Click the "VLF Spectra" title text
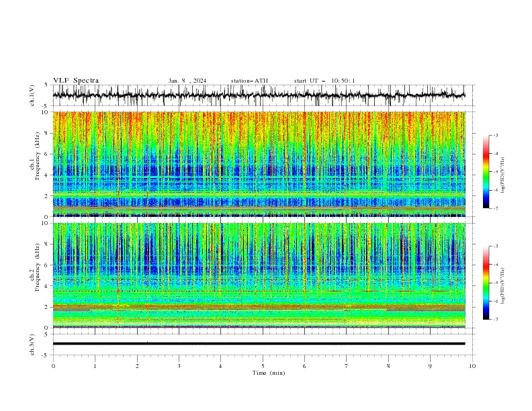The height and width of the screenshot is (411, 532). pyautogui.click(x=76, y=81)
